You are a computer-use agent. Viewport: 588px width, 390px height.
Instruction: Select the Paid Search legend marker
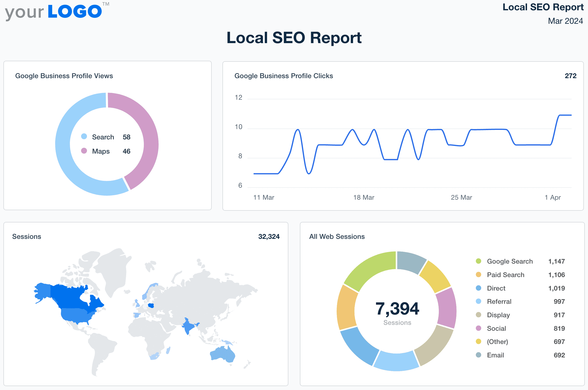(479, 275)
